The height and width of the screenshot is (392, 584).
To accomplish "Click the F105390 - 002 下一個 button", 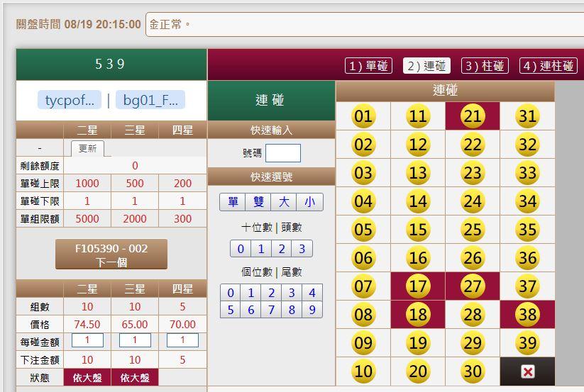I will pos(111,254).
